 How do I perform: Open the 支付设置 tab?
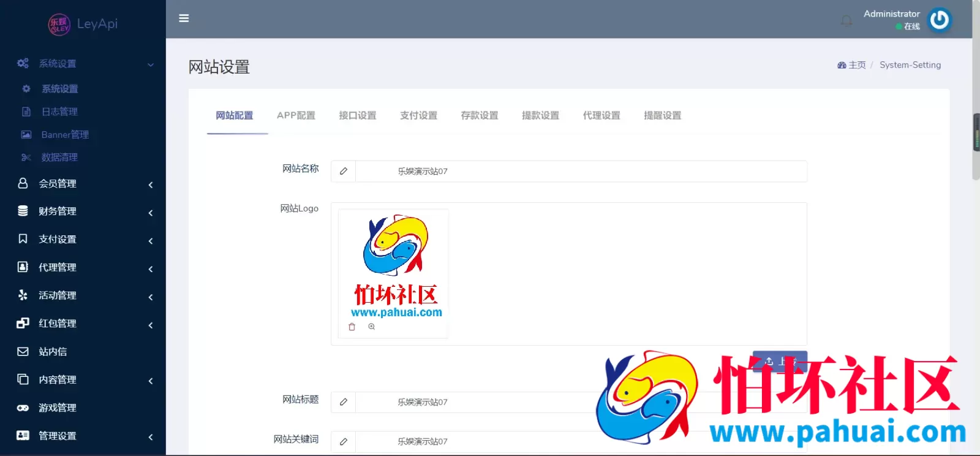point(419,115)
